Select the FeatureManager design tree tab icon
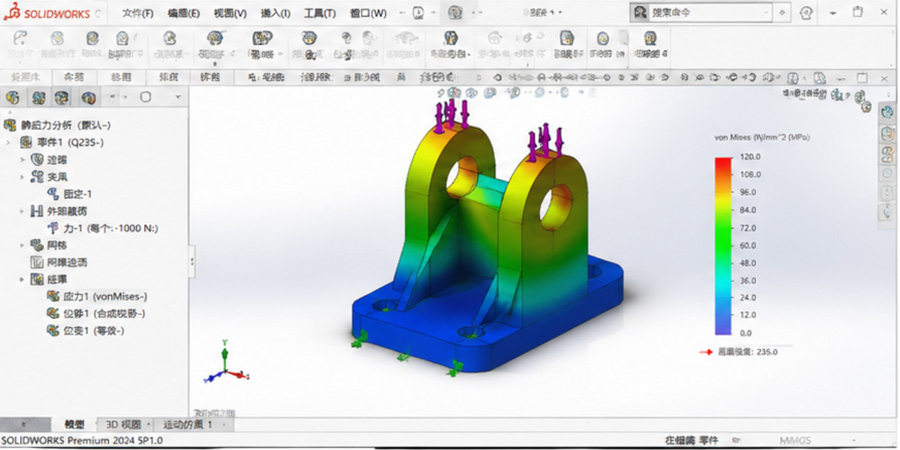The width and height of the screenshot is (900, 450). coord(13,98)
